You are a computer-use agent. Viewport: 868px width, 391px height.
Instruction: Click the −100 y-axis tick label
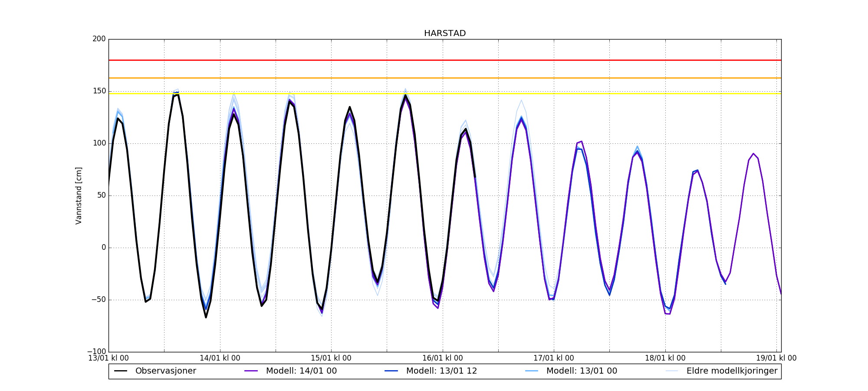click(x=96, y=351)
